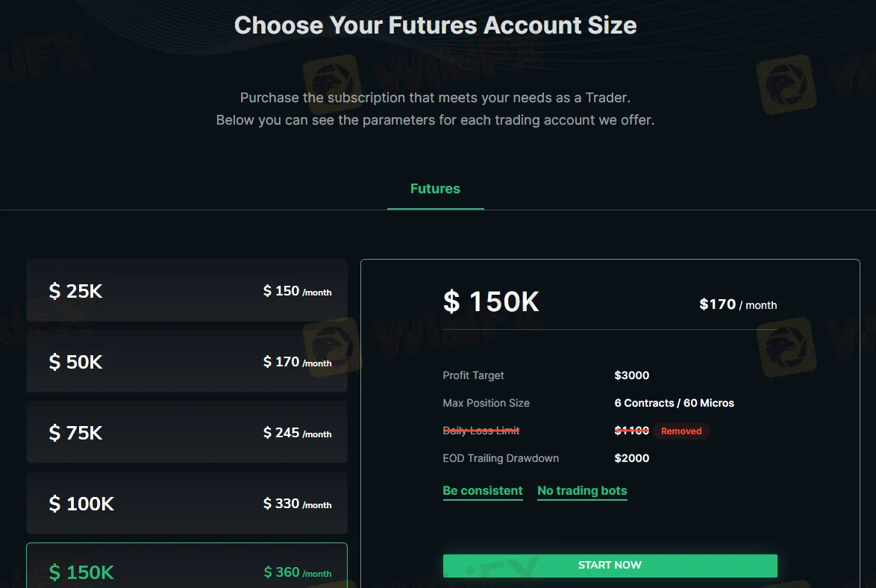This screenshot has height=588, width=876.
Task: Click the Max Position Size label
Action: pyautogui.click(x=487, y=403)
